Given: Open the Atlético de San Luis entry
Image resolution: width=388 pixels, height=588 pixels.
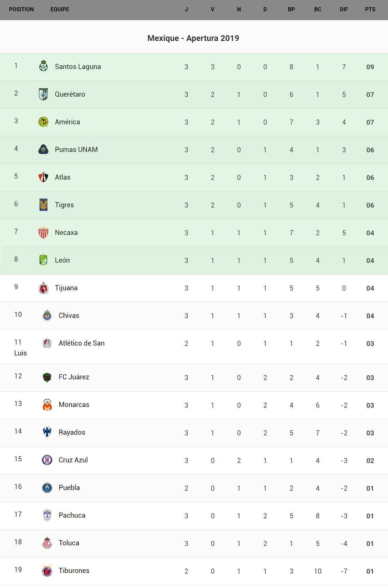Looking at the screenshot, I should tap(82, 343).
